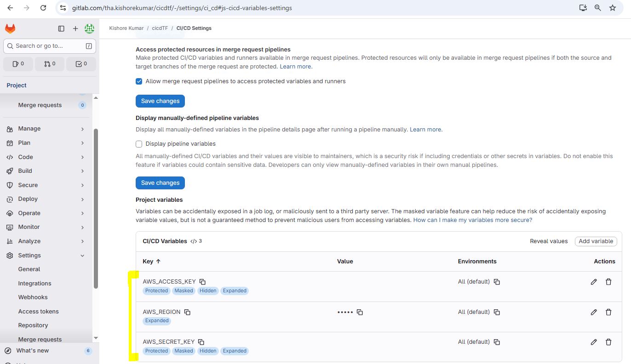This screenshot has height=364, width=631.
Task: Expand the Deploy sidebar section
Action: 46,199
